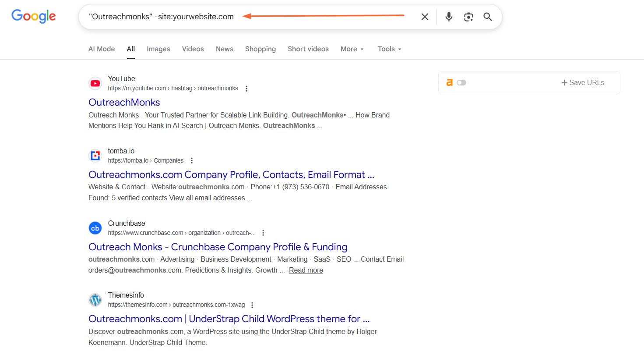Click the orange extension icon in panel
Image resolution: width=644 pixels, height=355 pixels.
pos(449,82)
